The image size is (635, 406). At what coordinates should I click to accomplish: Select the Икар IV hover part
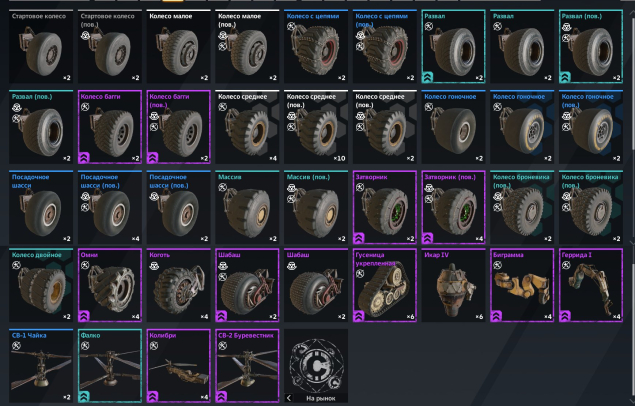(453, 285)
